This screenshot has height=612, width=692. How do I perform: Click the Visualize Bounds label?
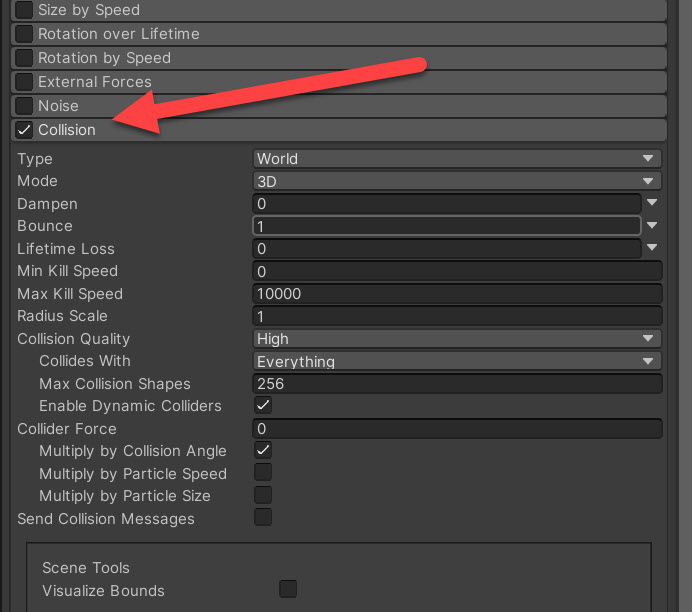point(103,590)
